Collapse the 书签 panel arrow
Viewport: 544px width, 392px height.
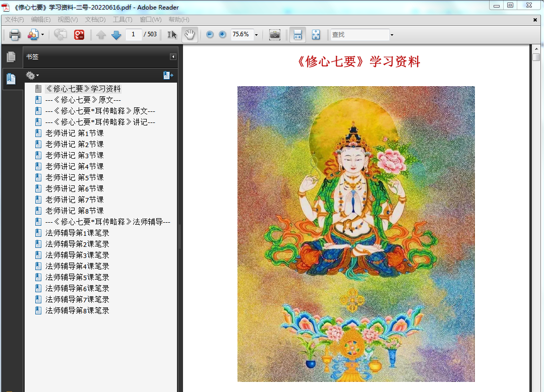[173, 56]
